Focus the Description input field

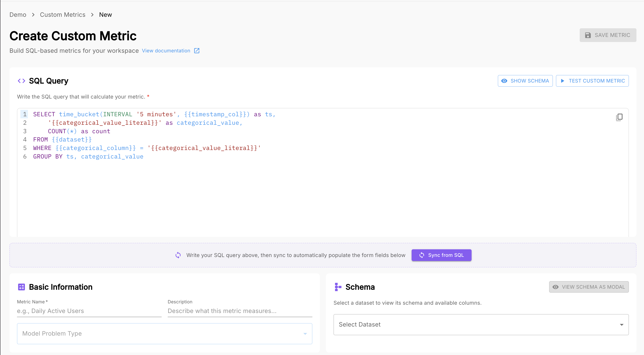(x=240, y=311)
